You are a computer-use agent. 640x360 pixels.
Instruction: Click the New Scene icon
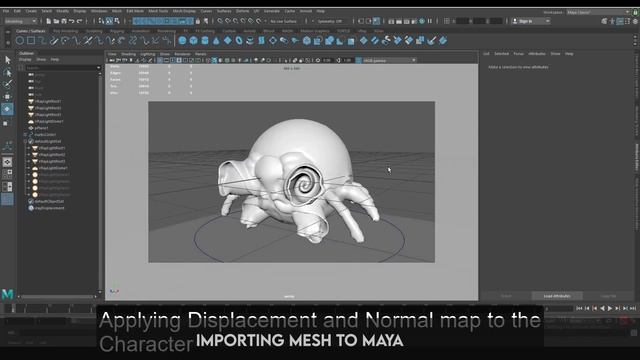point(49,21)
